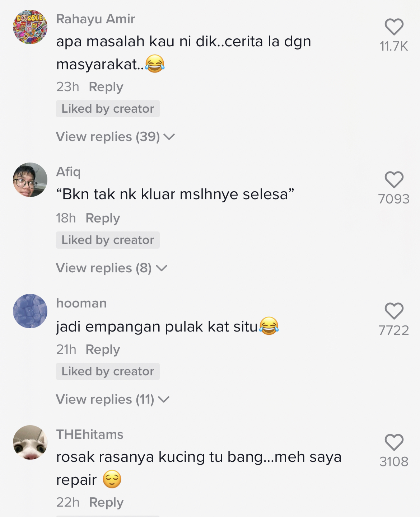Open Afiq's avatar photo

point(30,180)
